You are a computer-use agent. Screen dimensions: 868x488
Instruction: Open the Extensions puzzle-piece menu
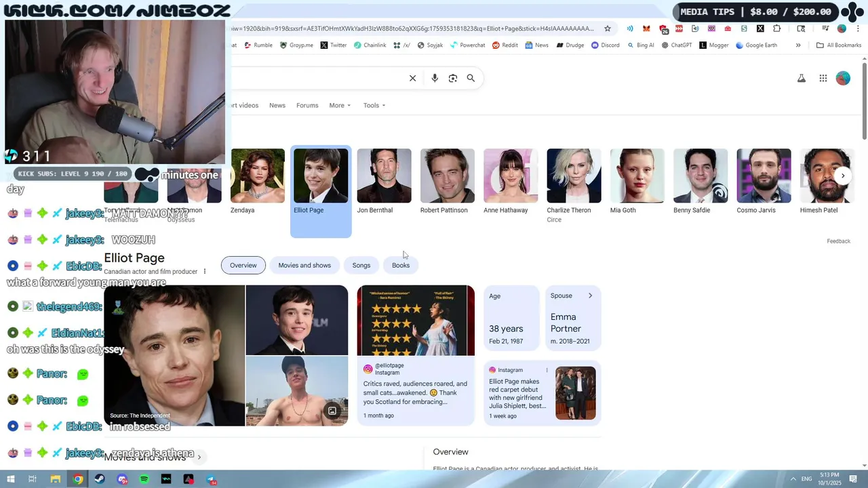(776, 28)
